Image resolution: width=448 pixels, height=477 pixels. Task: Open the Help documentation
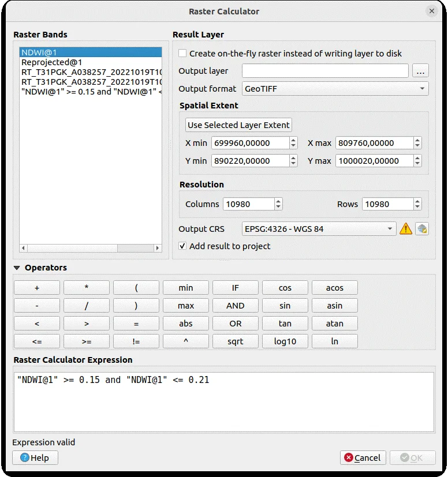pos(35,458)
